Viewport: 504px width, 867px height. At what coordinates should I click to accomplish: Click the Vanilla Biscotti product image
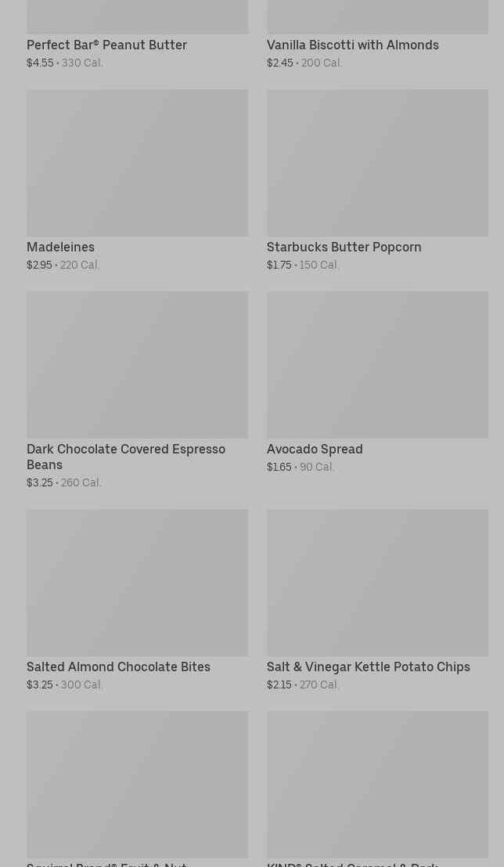(x=377, y=16)
